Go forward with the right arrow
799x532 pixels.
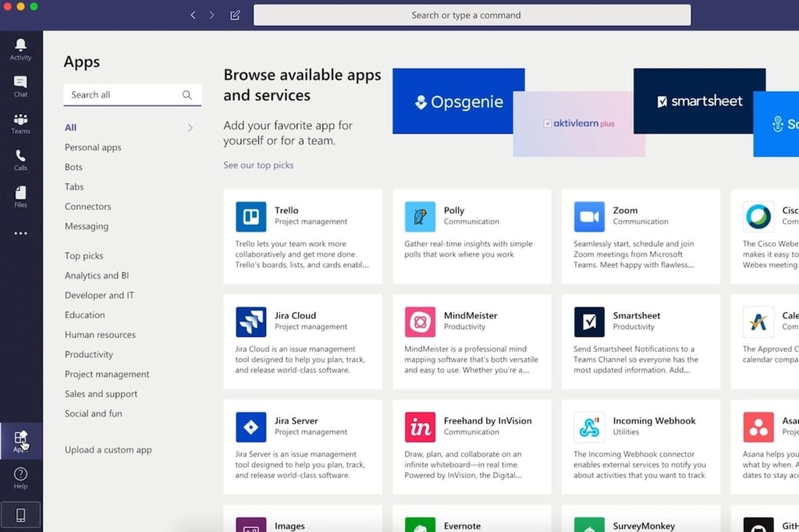click(x=212, y=16)
